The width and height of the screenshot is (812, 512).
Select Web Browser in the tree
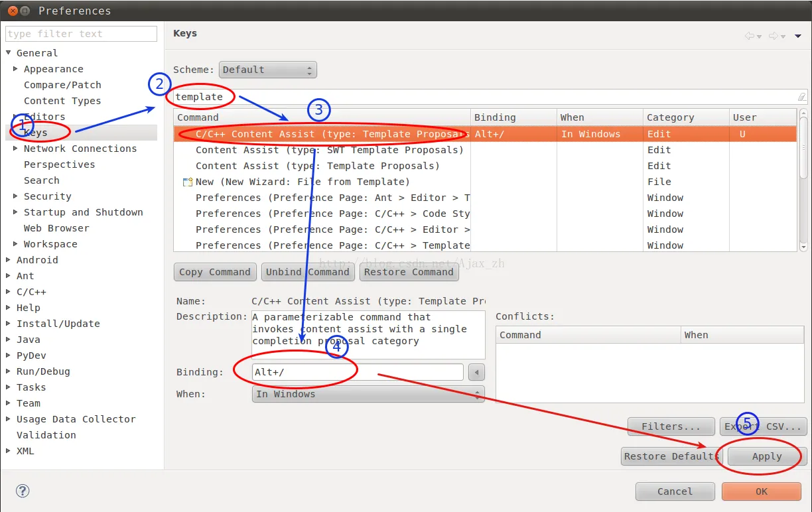[x=56, y=228]
